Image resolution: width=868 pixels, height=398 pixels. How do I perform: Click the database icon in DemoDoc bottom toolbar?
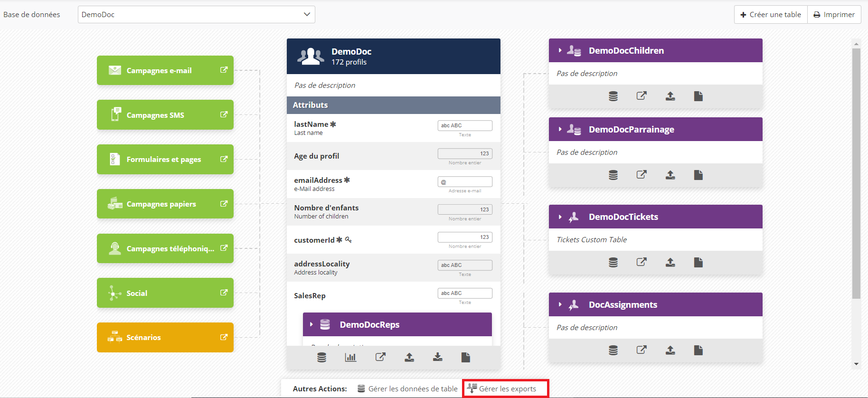click(321, 357)
